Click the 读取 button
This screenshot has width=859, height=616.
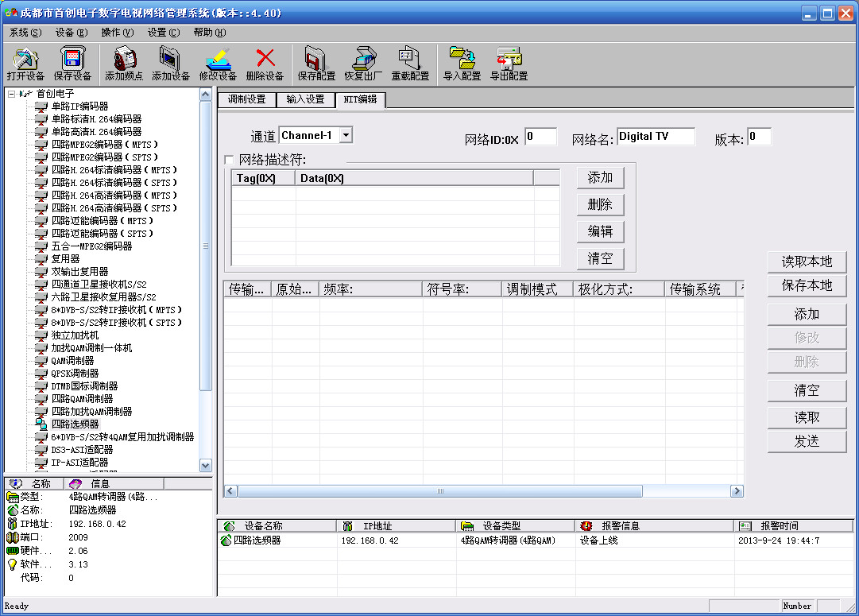click(x=807, y=417)
